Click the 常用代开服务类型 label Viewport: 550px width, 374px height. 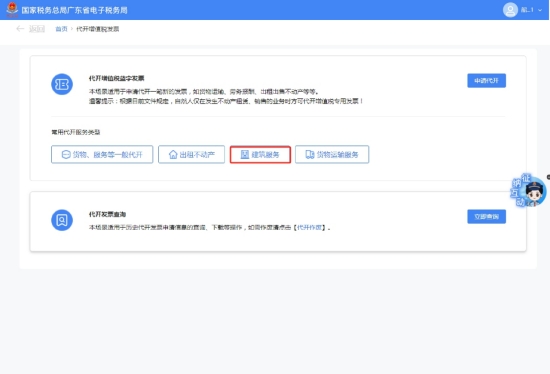[76, 132]
